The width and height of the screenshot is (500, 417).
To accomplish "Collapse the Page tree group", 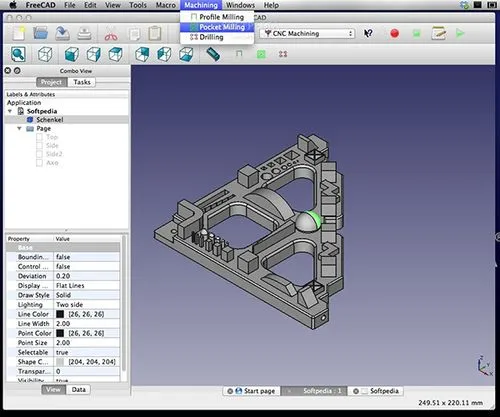I will (x=19, y=128).
